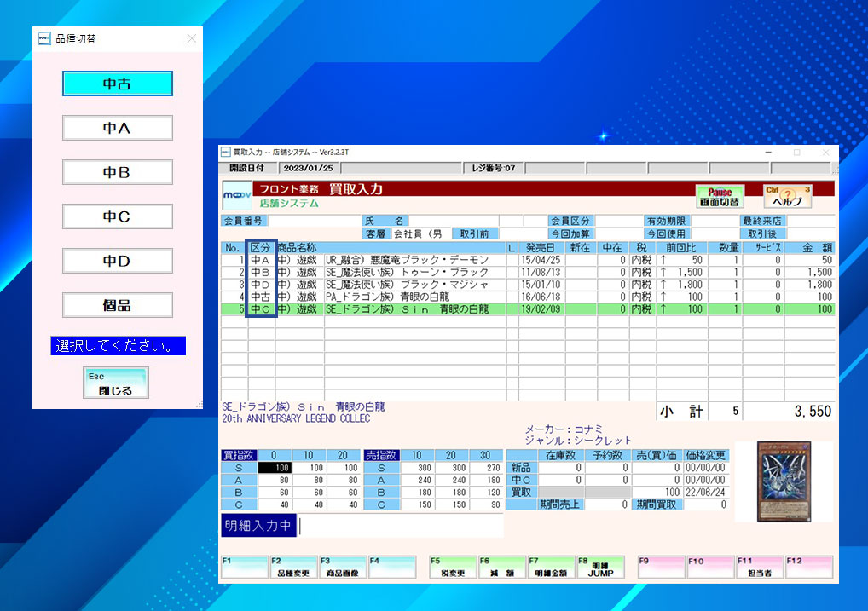Click the moov logo icon
Viewport: 868px width, 611px height.
[237, 195]
